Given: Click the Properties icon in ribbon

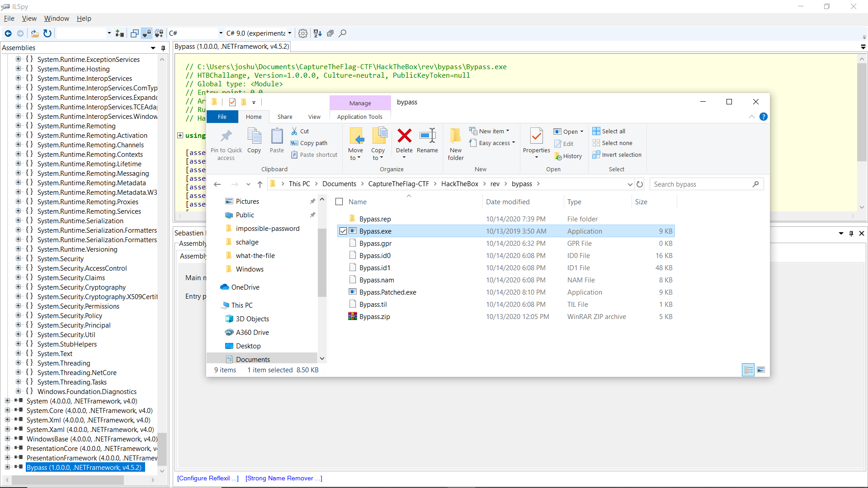Looking at the screenshot, I should [x=536, y=136].
